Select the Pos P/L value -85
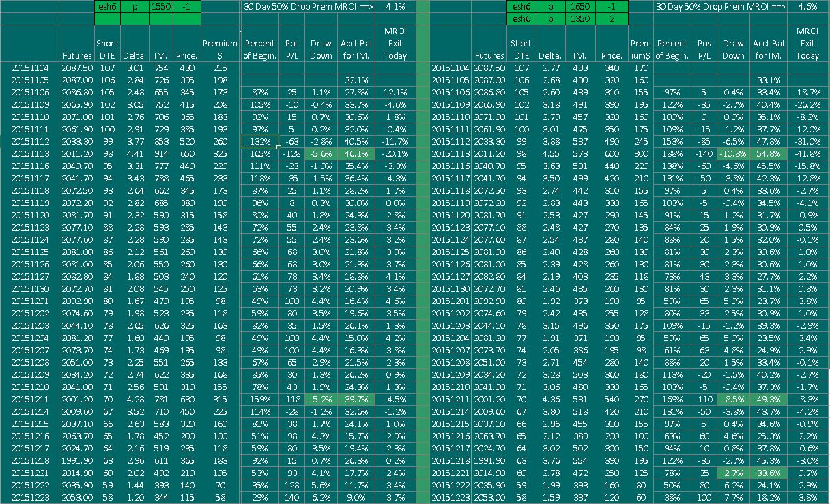 (x=704, y=142)
